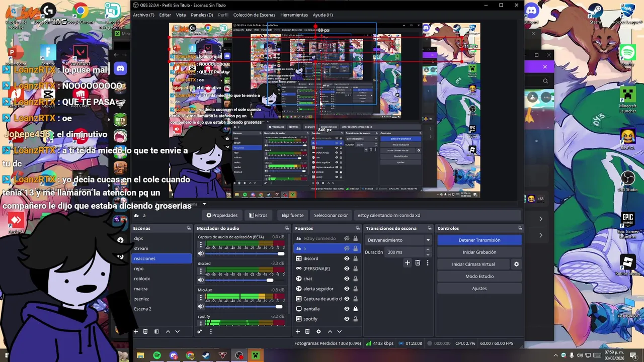The image size is (644, 362).
Task: Open the Colección de Escenas menu
Action: coord(254,15)
